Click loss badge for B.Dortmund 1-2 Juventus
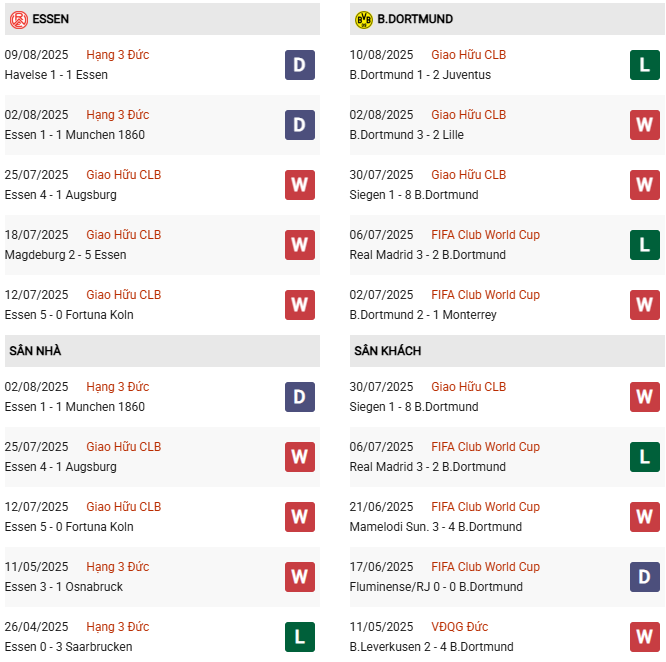This screenshot has height=662, width=666. 644,65
